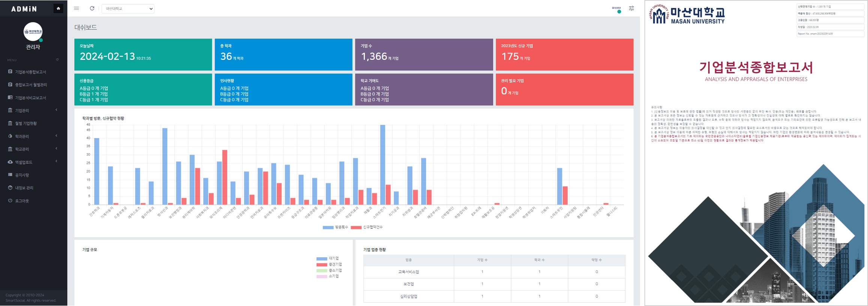Toggle 대기업 in the 기업 규모 legend
The height and width of the screenshot is (306, 868).
click(x=327, y=258)
